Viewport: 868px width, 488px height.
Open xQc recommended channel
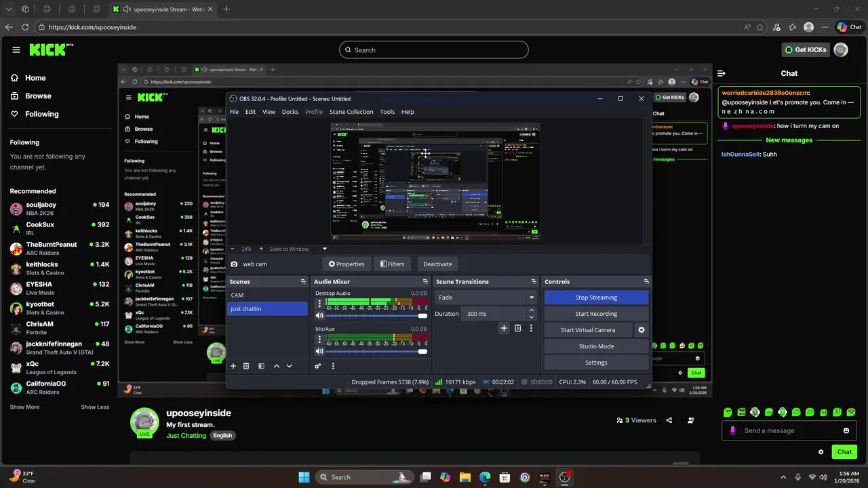tap(60, 367)
